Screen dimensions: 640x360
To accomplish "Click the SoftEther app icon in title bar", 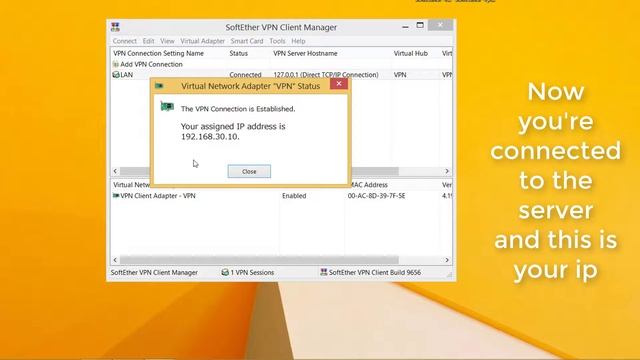I will pos(116,27).
